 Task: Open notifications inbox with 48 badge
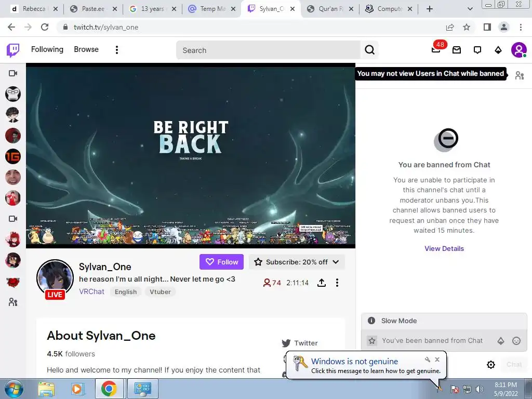(x=436, y=50)
